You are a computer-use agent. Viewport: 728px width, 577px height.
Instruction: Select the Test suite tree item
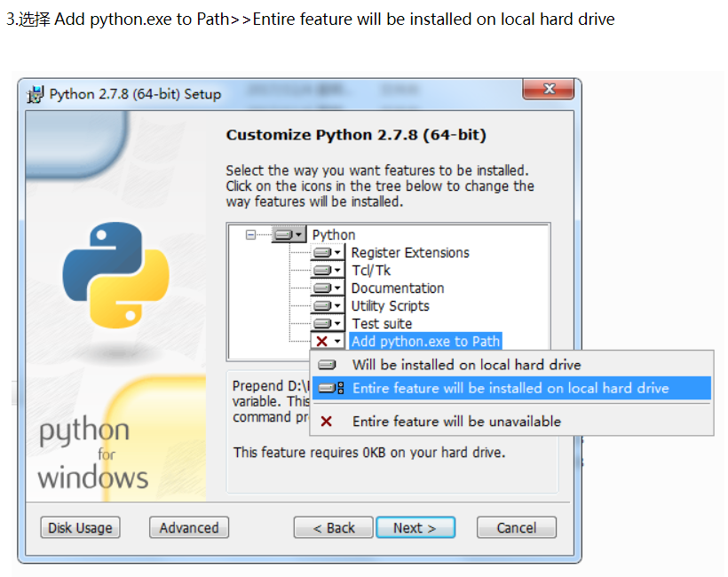tap(382, 323)
